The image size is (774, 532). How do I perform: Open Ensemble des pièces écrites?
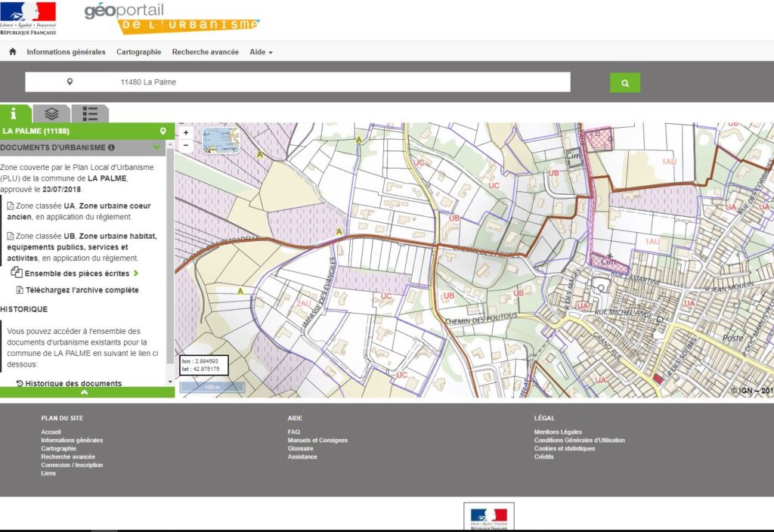tap(77, 274)
